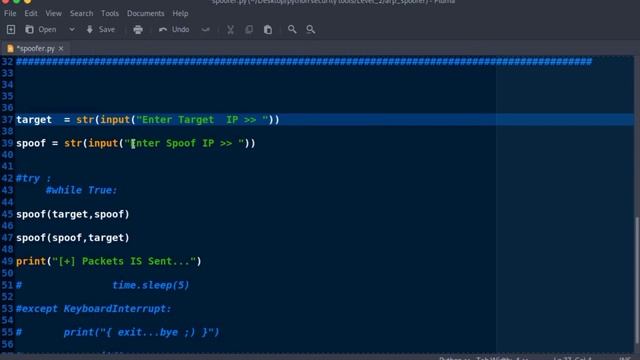Viewport: 640px width, 360px height.
Task: Open the find search magnifier icon
Action: [x=292, y=29]
